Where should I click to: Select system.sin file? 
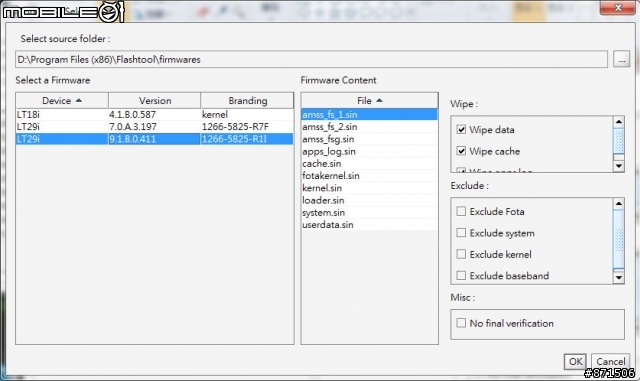coord(369,212)
